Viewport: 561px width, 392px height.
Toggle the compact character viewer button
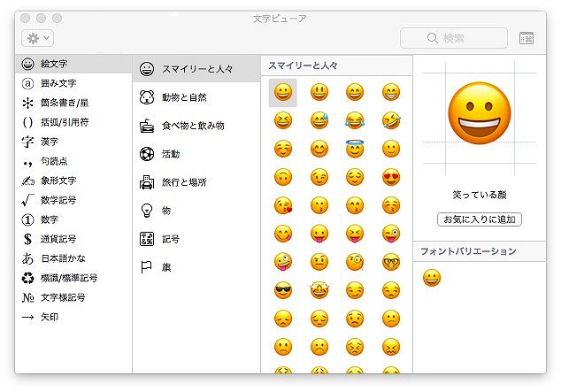526,38
